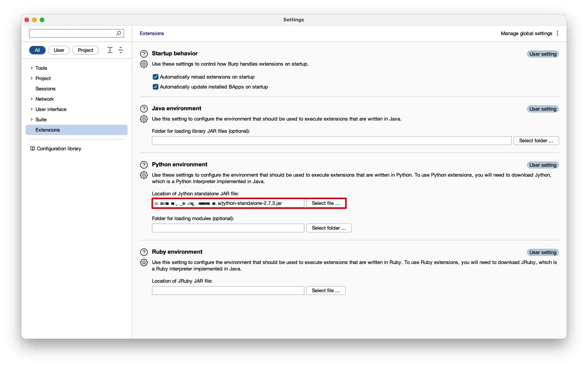Screen dimensions: 588x367
Task: Click the help icon beside Java environment
Action: tap(144, 109)
